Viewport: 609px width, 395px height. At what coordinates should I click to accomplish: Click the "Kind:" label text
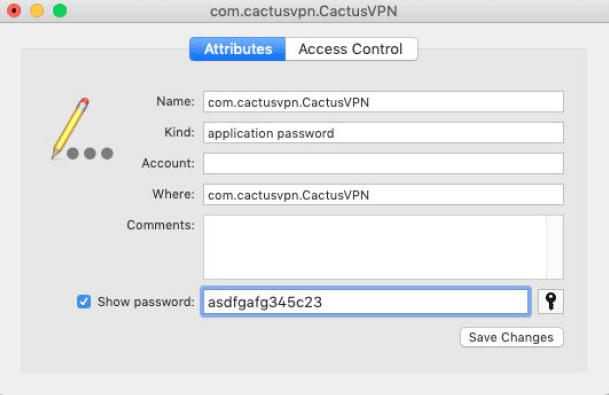pyautogui.click(x=179, y=132)
